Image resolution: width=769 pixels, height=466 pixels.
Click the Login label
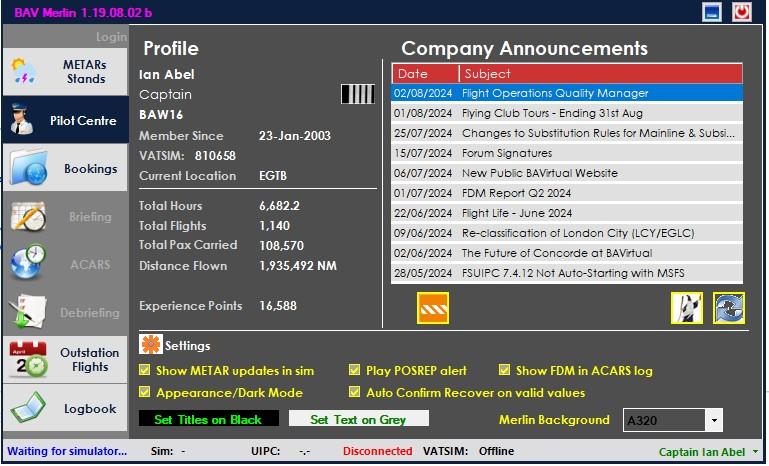coord(111,37)
